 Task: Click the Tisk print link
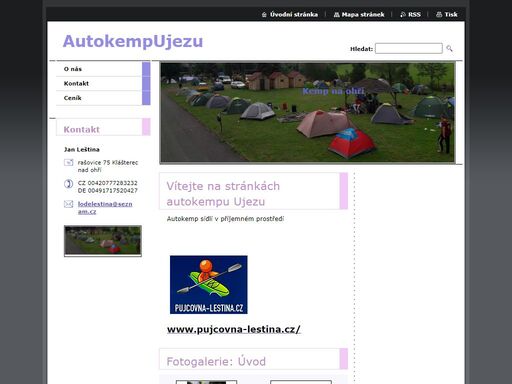coord(451,15)
